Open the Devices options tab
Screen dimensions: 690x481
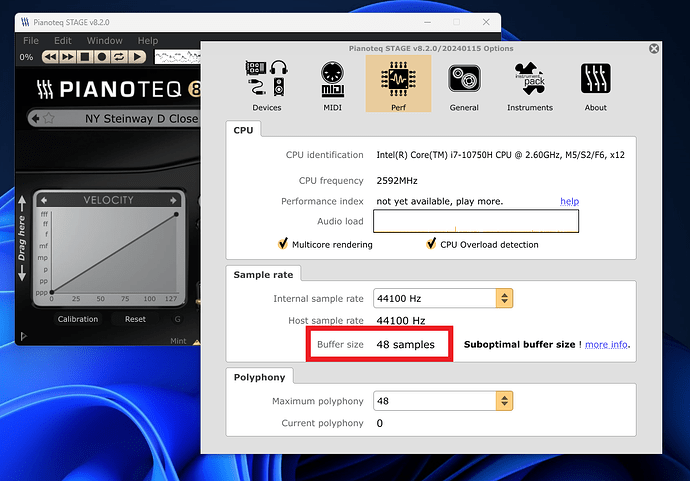click(x=267, y=84)
